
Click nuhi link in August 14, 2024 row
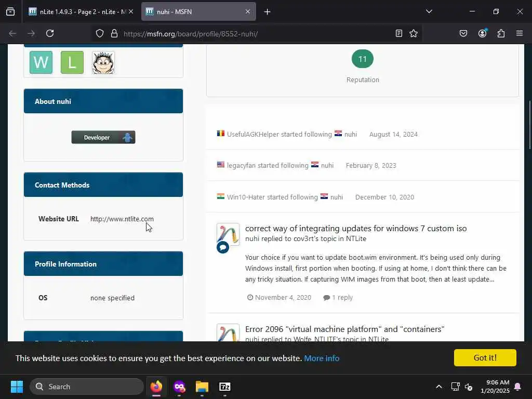click(x=351, y=134)
